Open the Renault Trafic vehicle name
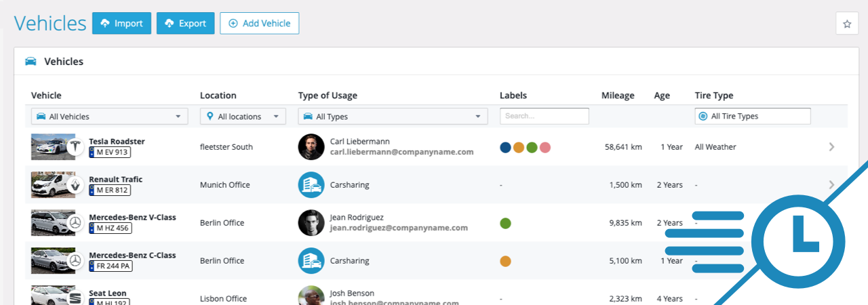 click(116, 180)
